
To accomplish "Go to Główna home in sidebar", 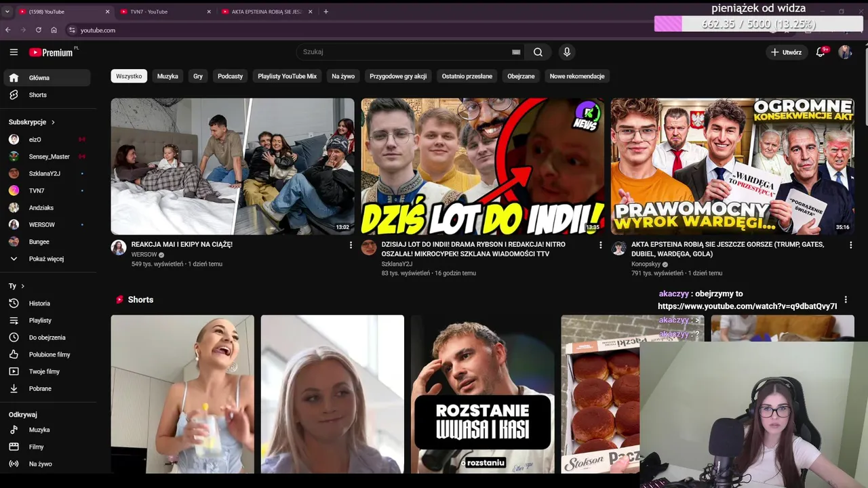I will click(x=46, y=78).
